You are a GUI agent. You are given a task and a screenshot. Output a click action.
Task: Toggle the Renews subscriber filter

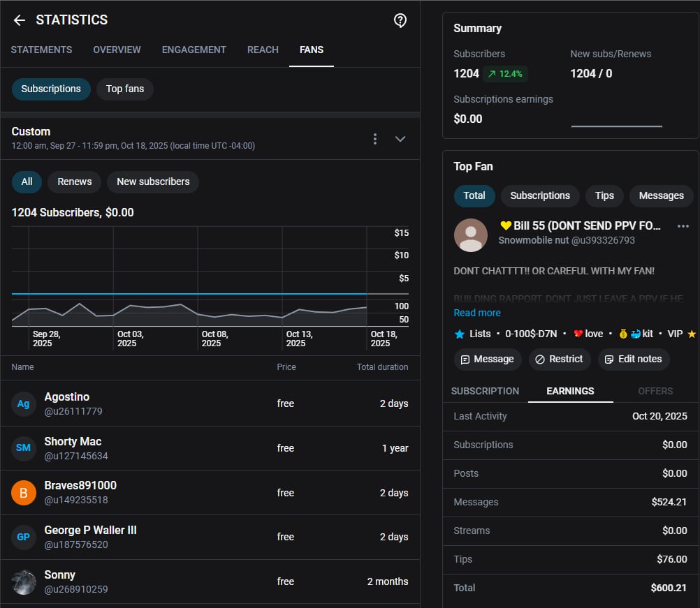click(75, 181)
